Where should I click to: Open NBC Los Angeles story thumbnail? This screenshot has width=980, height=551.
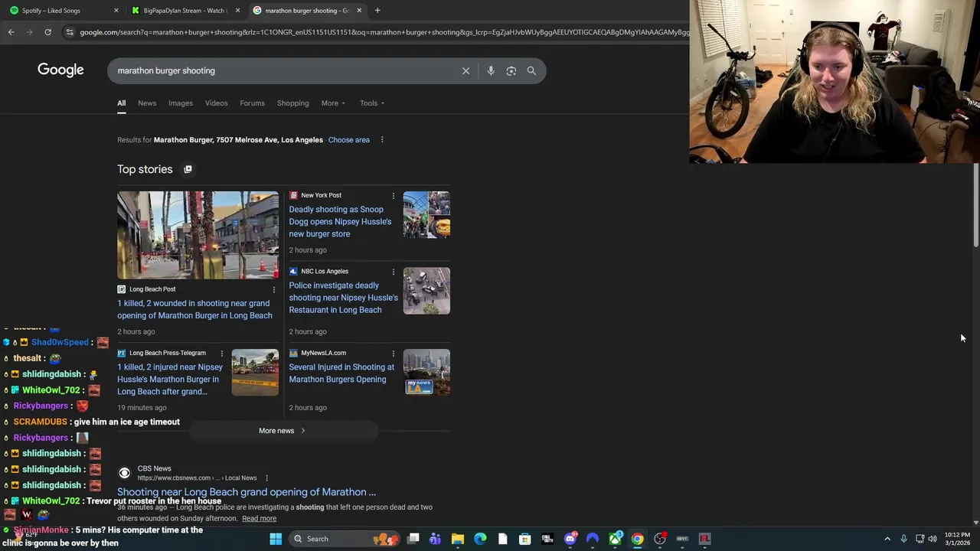click(x=426, y=291)
